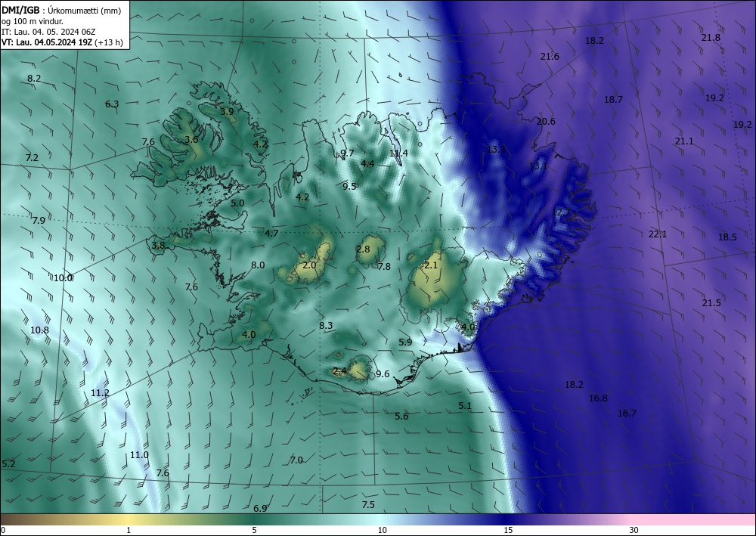Click the map value '16.8'
The image size is (756, 536).
pyautogui.click(x=598, y=398)
